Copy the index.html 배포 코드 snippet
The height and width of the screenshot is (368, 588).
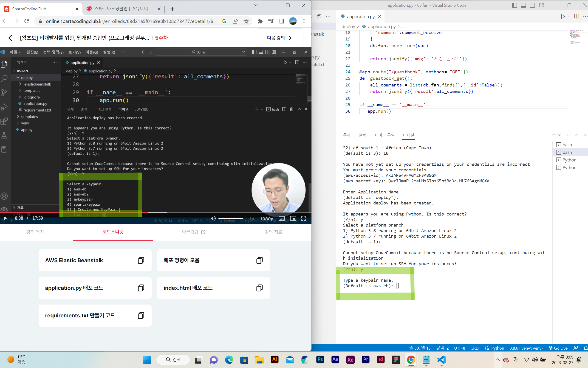tap(260, 288)
